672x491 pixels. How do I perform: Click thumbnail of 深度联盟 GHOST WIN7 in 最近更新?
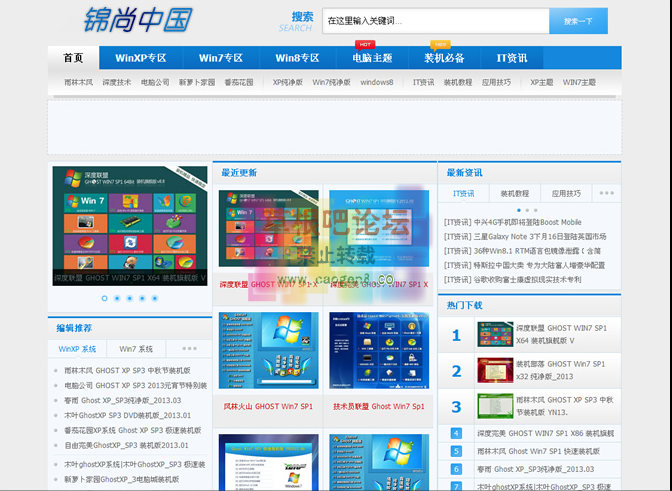click(x=269, y=228)
